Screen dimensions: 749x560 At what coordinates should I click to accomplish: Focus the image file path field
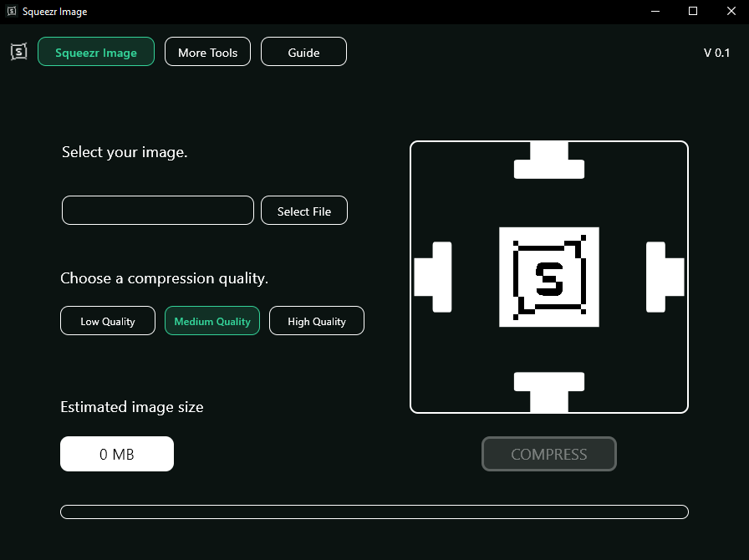(x=158, y=211)
